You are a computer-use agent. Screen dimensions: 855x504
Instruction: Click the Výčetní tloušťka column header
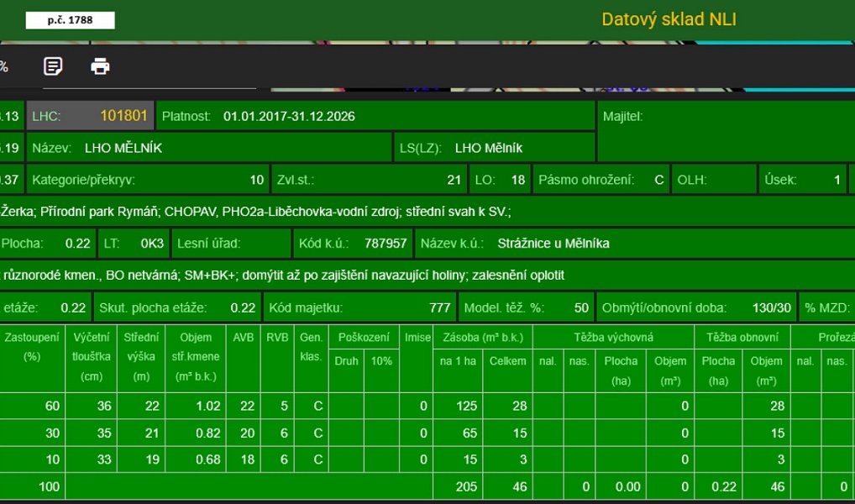click(x=91, y=357)
